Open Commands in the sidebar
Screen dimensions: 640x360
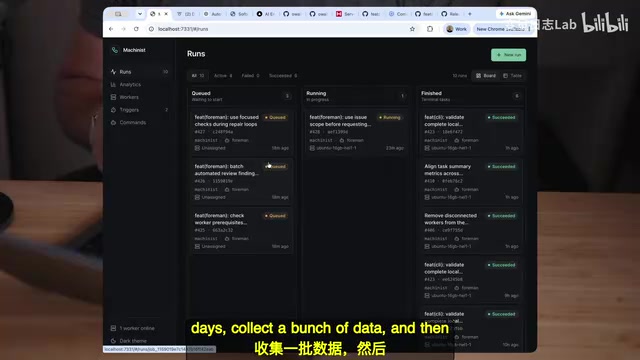pos(140,122)
